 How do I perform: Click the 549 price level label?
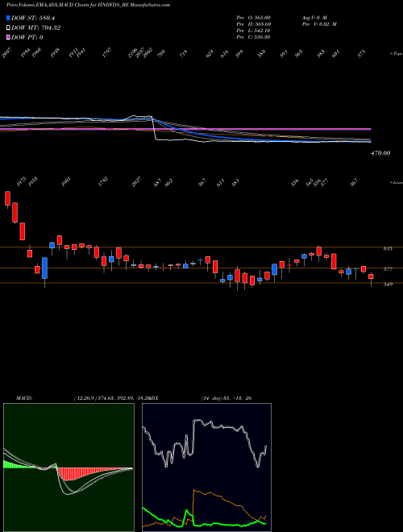pos(388,285)
